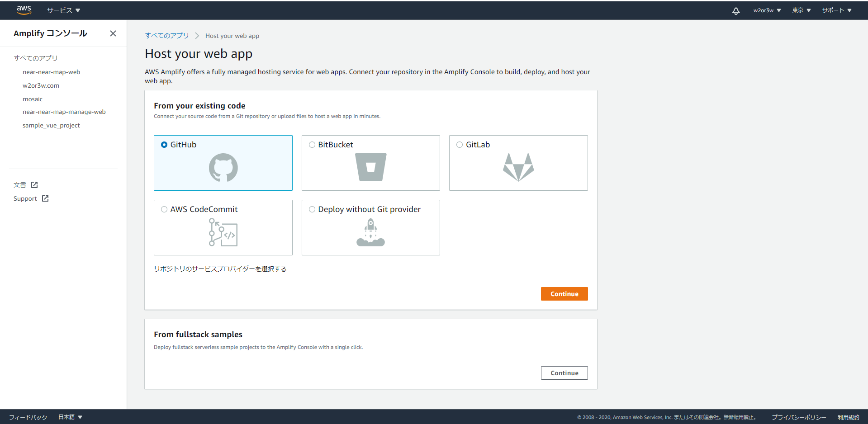This screenshot has width=868, height=424.
Task: Open the Support link in sidebar
Action: (x=25, y=198)
